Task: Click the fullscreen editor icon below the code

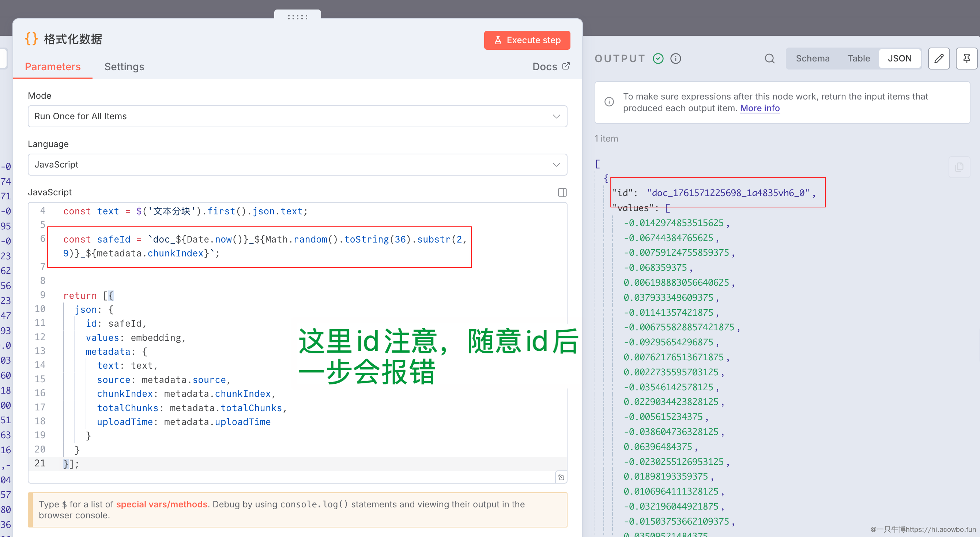Action: [x=561, y=477]
